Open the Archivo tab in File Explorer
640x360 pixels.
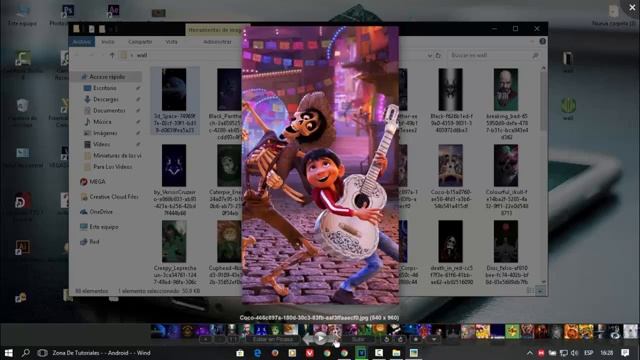[82, 42]
